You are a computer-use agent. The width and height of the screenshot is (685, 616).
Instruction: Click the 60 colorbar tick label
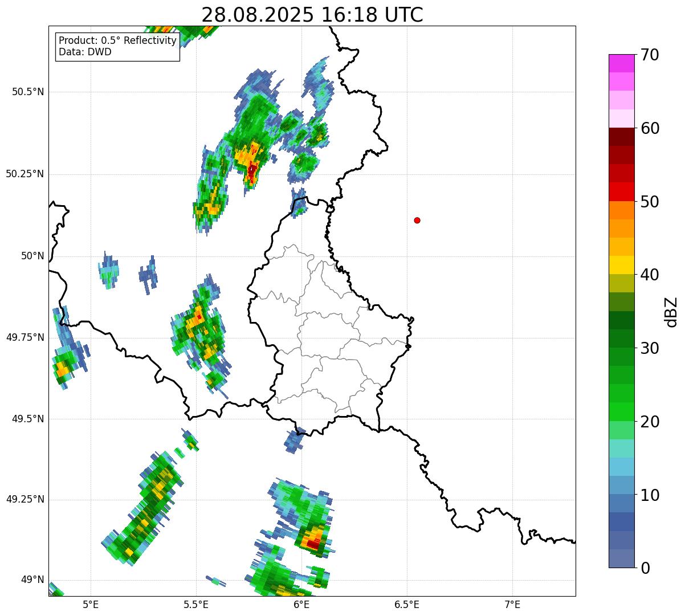(650, 128)
